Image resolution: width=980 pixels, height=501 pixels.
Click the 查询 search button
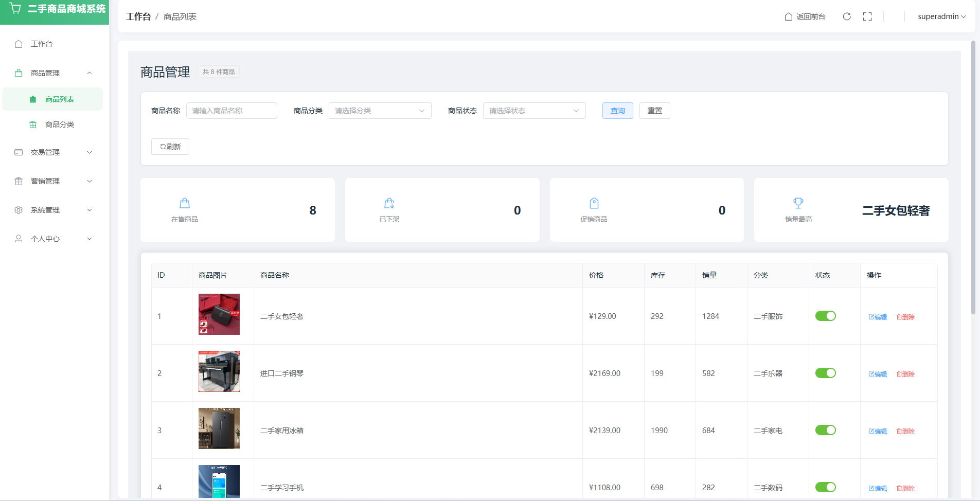pyautogui.click(x=617, y=111)
